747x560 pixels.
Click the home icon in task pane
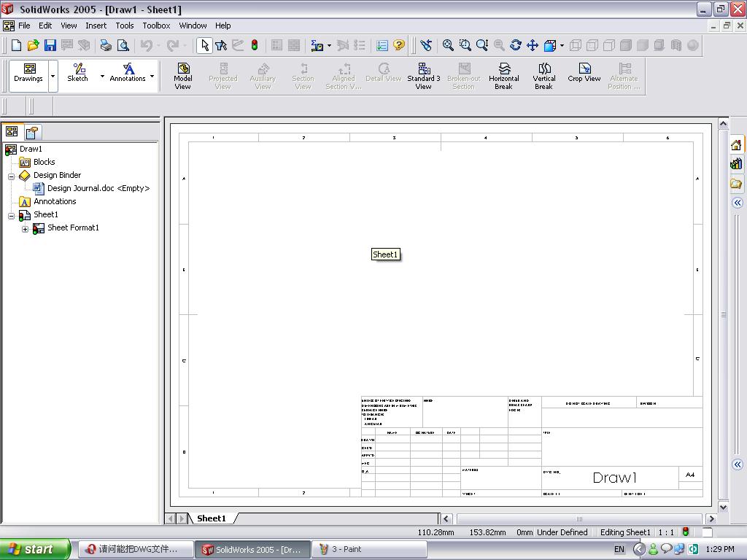point(737,145)
